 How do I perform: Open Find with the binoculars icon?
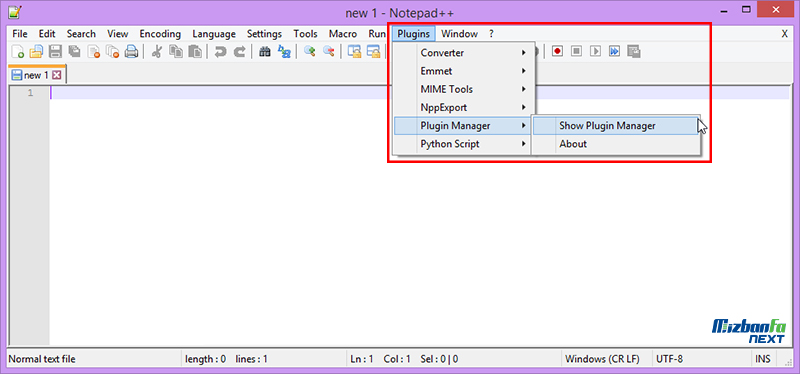[265, 51]
